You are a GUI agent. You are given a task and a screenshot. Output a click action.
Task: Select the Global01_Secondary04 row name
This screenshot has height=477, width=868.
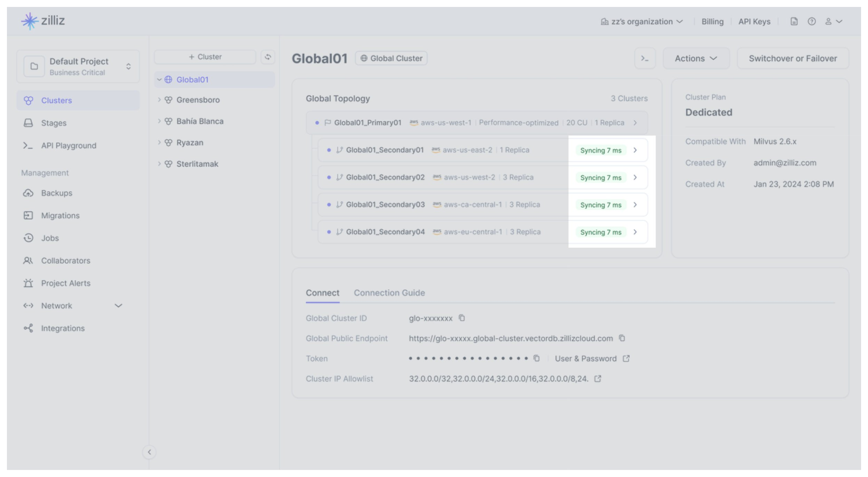point(385,232)
